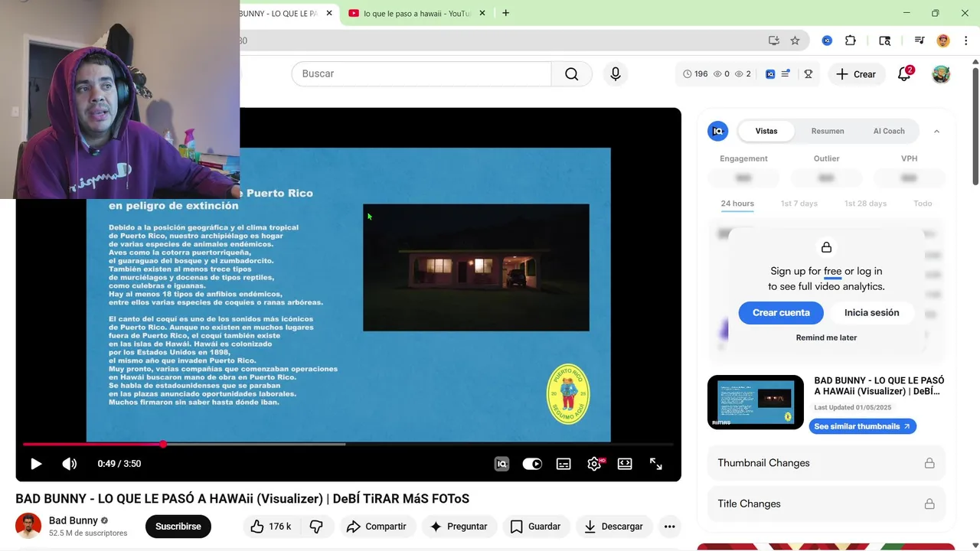The image size is (980, 551).
Task: Click the Preguntar button
Action: 459,527
